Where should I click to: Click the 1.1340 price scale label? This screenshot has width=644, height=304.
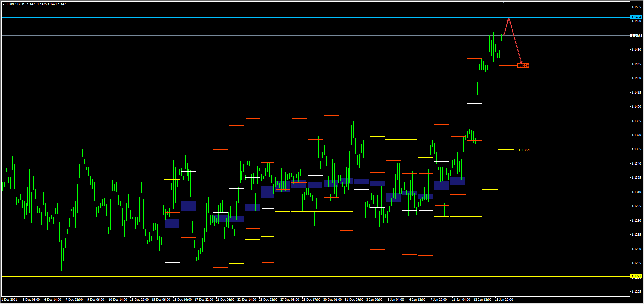(x=636, y=164)
